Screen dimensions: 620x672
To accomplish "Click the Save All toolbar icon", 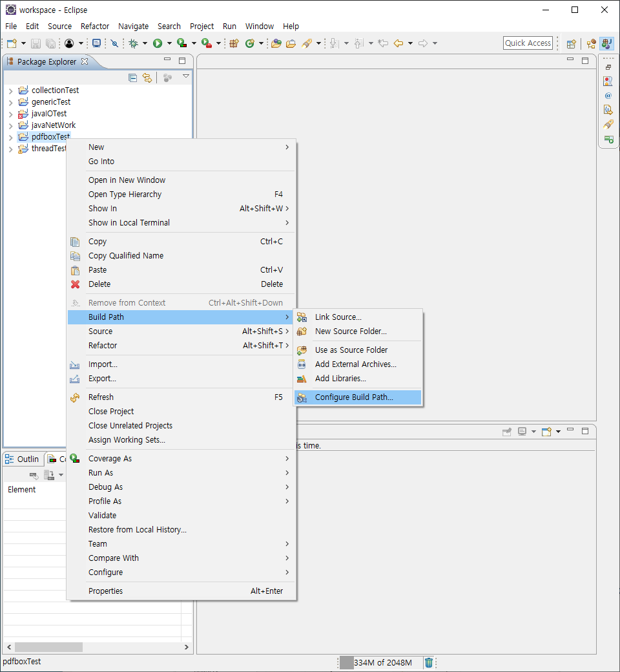I will click(x=50, y=43).
